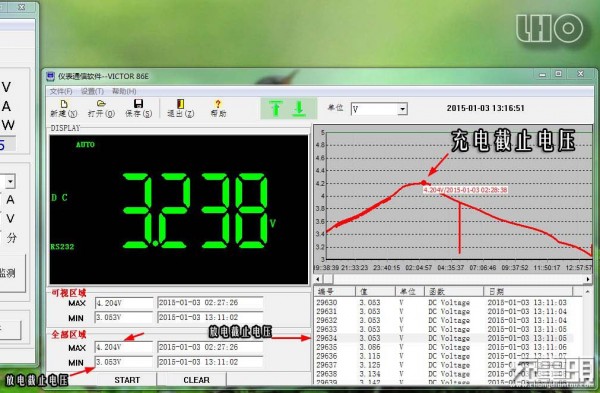The width and height of the screenshot is (600, 393).
Task: Click the 新建(N) new file icon
Action: coord(64,104)
